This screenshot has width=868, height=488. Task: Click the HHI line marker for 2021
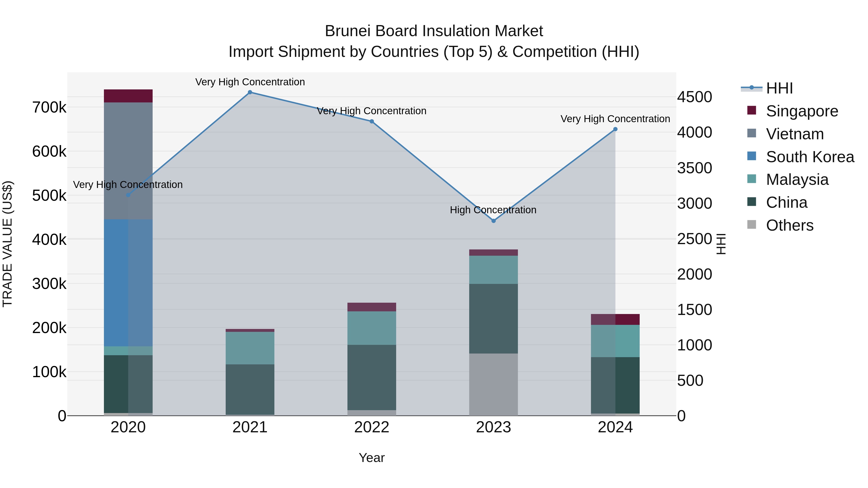pyautogui.click(x=250, y=92)
